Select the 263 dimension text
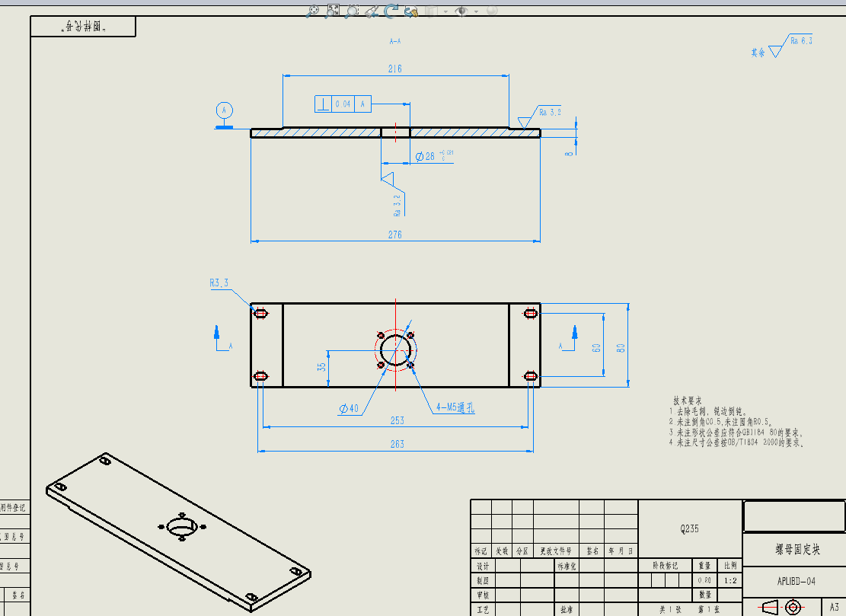The height and width of the screenshot is (616, 846). point(397,444)
